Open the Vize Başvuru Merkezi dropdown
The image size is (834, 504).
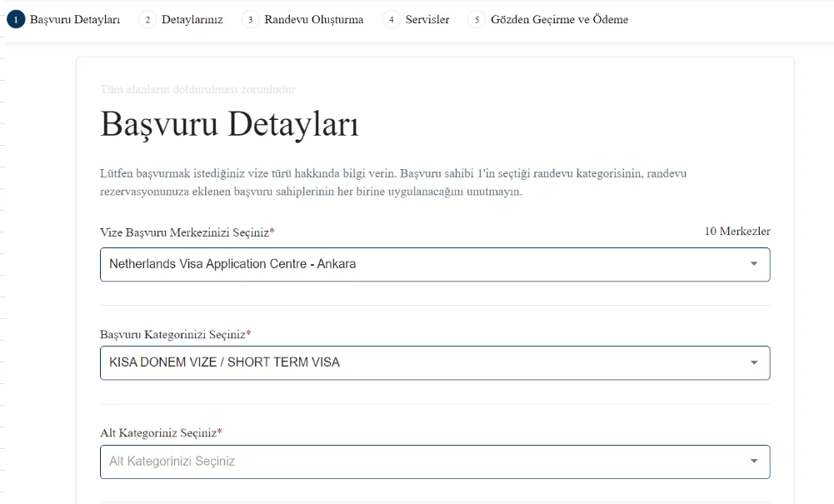click(435, 264)
